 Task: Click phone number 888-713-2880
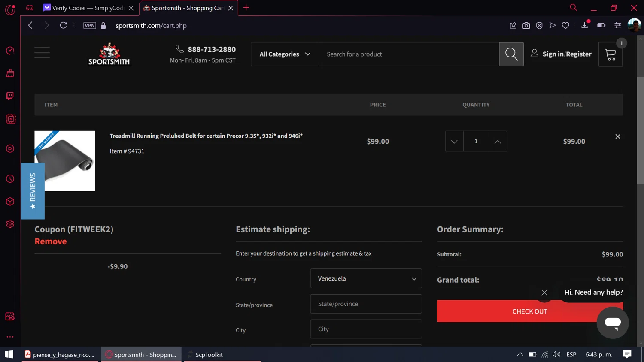(212, 49)
